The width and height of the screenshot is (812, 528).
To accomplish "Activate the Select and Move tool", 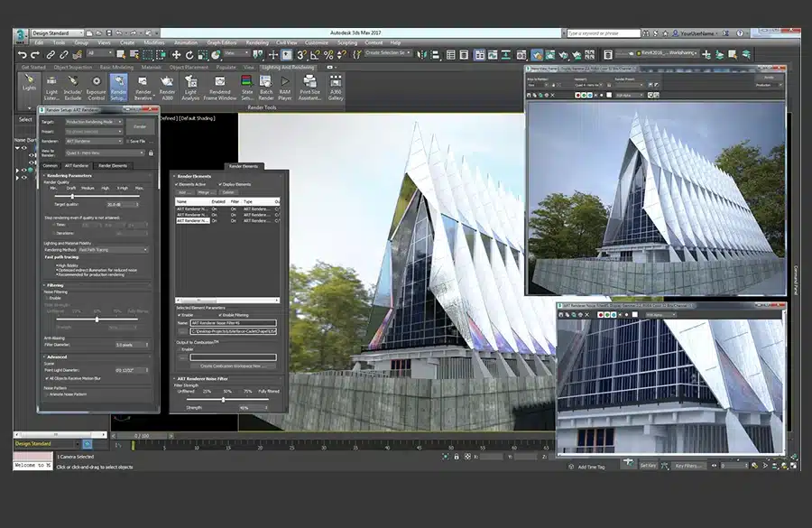I will (x=176, y=54).
